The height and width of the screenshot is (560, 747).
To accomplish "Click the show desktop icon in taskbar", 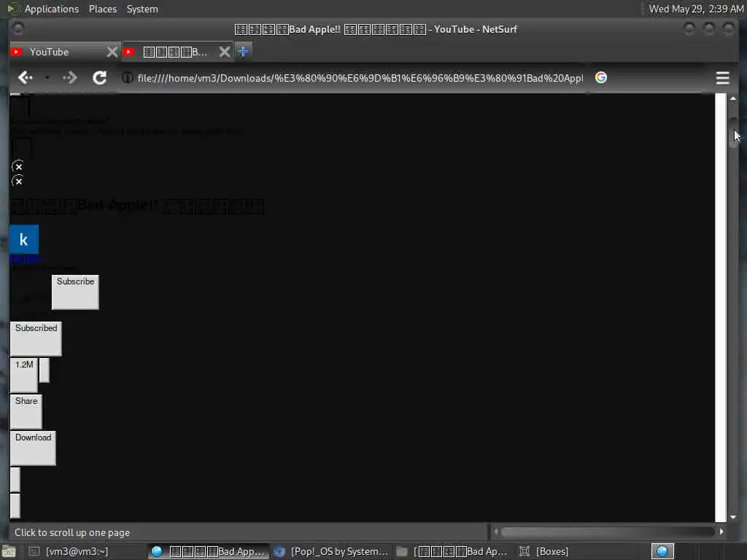I will pyautogui.click(x=9, y=551).
